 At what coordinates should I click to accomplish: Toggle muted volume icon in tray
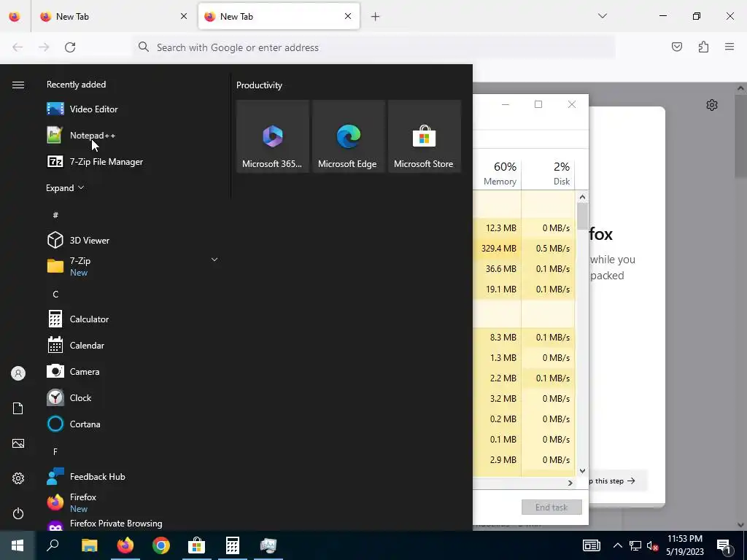click(x=652, y=545)
